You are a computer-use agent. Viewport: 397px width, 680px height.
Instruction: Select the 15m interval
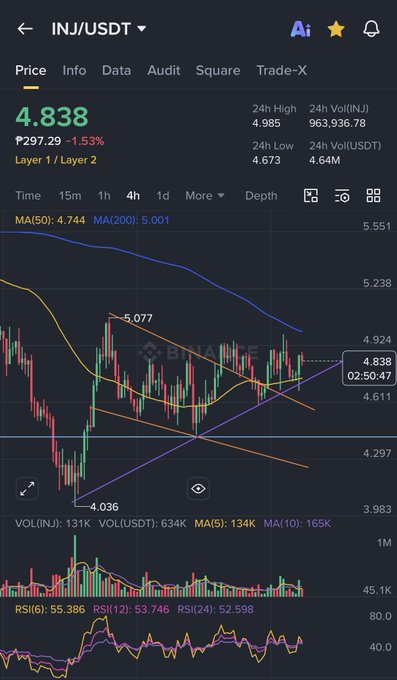tap(70, 196)
